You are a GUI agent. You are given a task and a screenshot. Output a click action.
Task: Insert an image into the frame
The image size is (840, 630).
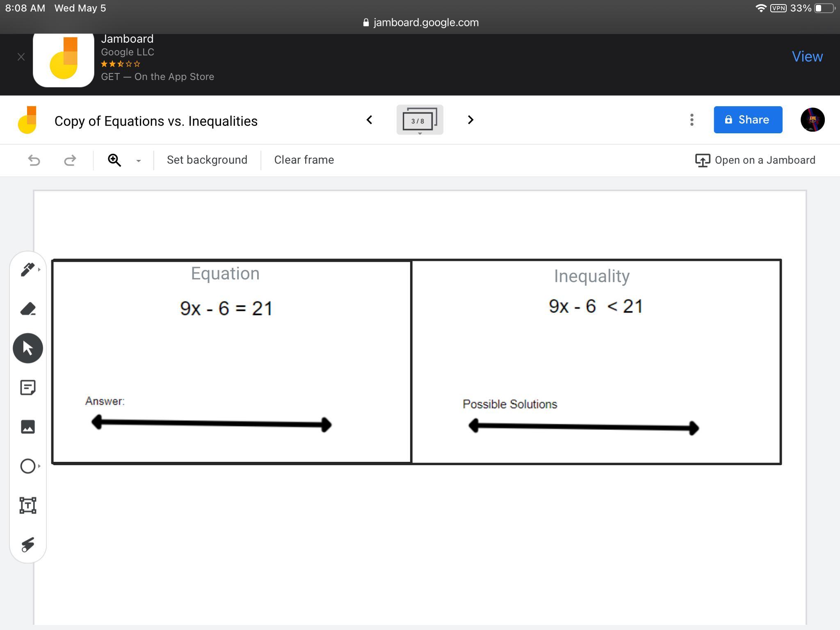[27, 427]
